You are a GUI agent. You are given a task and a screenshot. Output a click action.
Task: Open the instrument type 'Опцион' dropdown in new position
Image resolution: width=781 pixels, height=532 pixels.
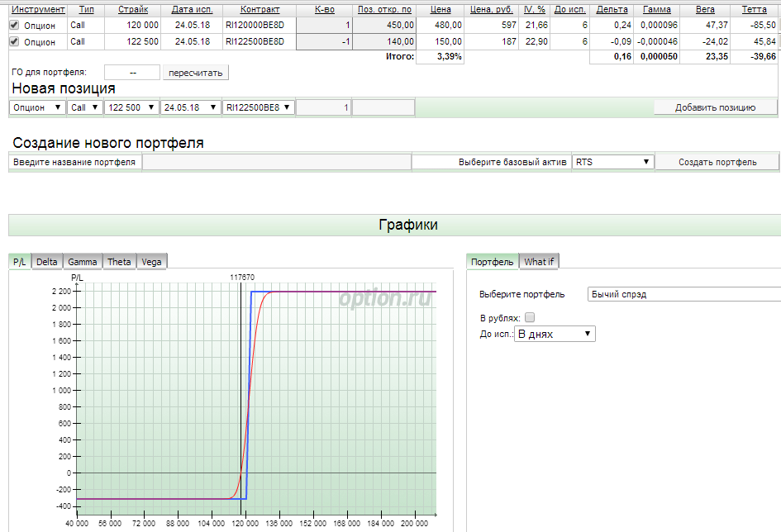coord(37,107)
